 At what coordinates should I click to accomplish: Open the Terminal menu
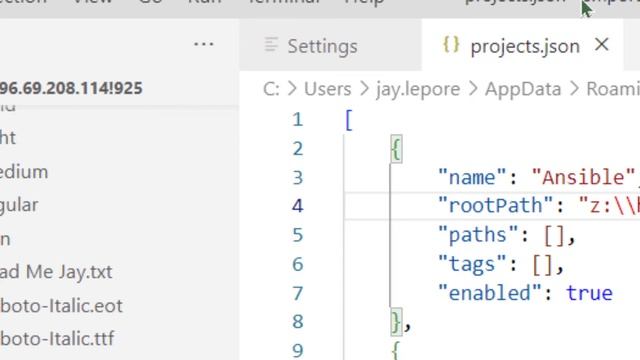tap(284, 2)
